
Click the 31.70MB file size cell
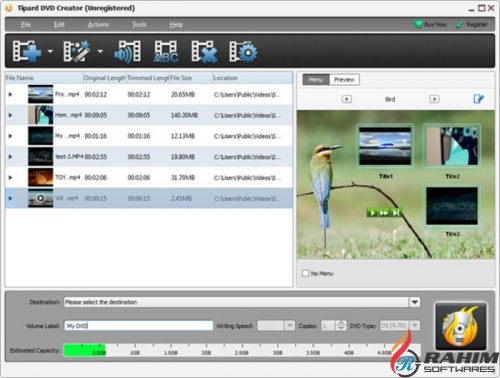coord(183,177)
